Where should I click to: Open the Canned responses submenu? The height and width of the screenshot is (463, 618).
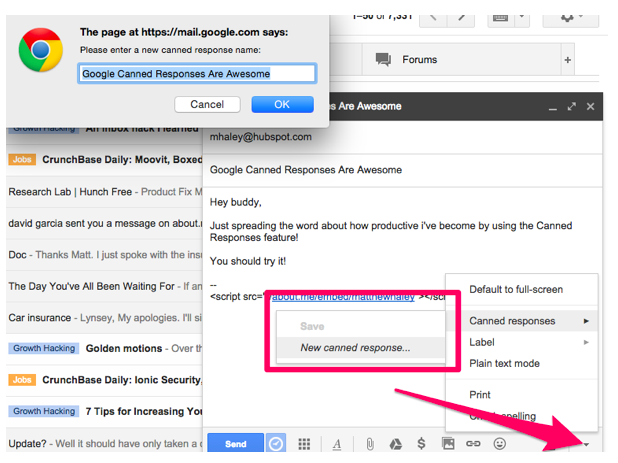pos(521,321)
